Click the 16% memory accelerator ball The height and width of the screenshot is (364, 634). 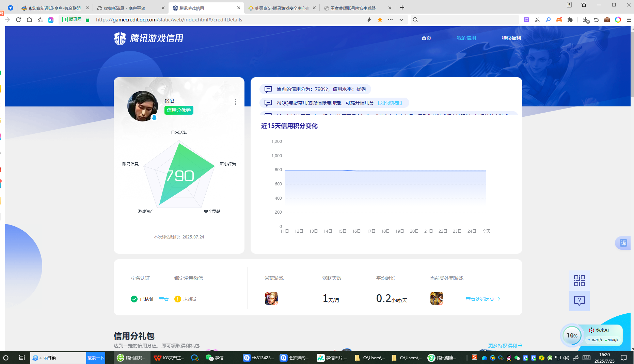point(572,335)
